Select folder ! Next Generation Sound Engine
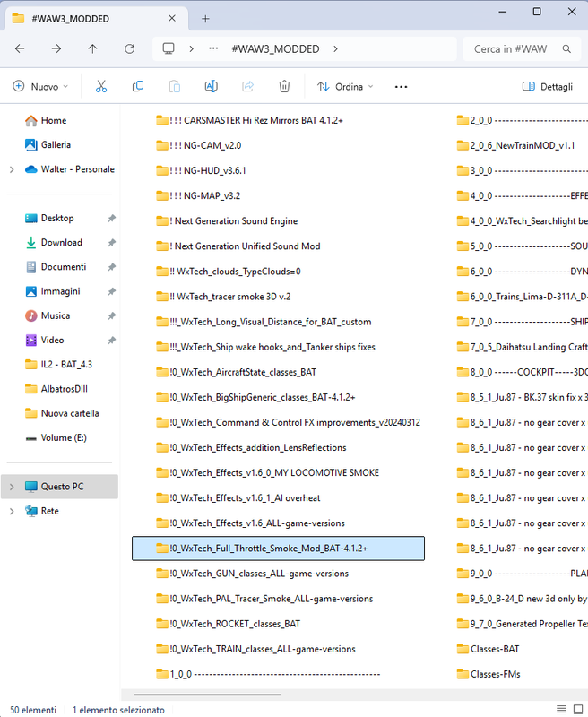This screenshot has width=588, height=717. [227, 220]
